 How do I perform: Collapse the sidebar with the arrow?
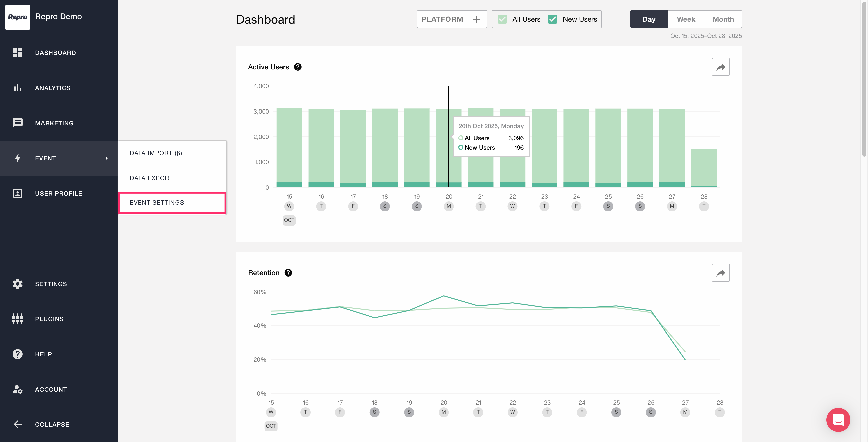click(18, 424)
